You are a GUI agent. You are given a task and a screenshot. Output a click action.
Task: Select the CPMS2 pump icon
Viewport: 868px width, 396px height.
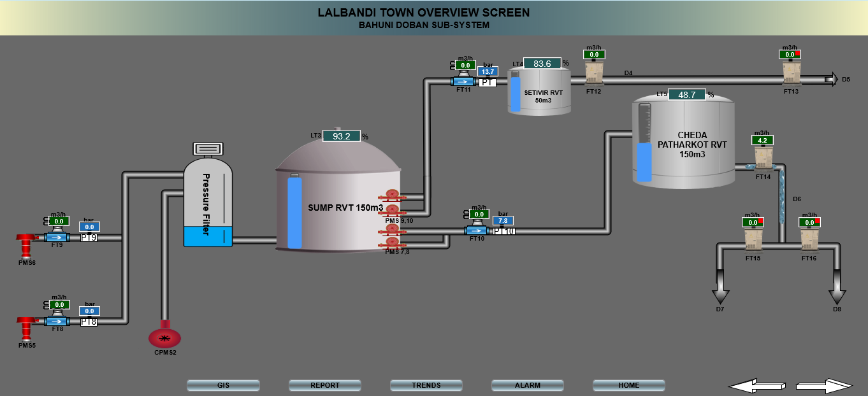[x=165, y=337]
